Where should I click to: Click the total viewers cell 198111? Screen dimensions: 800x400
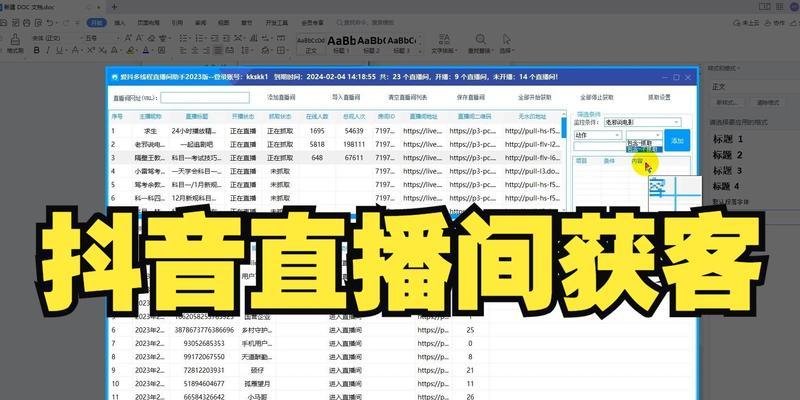(x=354, y=144)
